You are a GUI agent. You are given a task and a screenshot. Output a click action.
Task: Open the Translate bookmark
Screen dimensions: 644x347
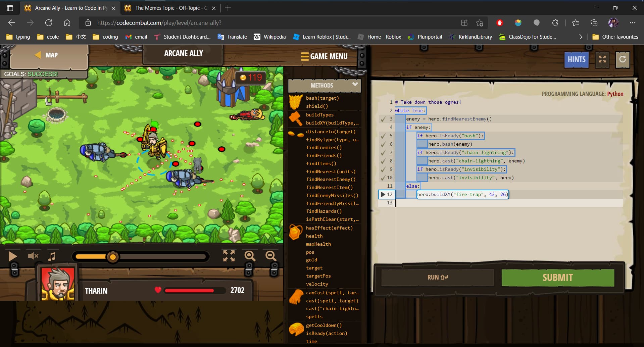[x=232, y=37]
